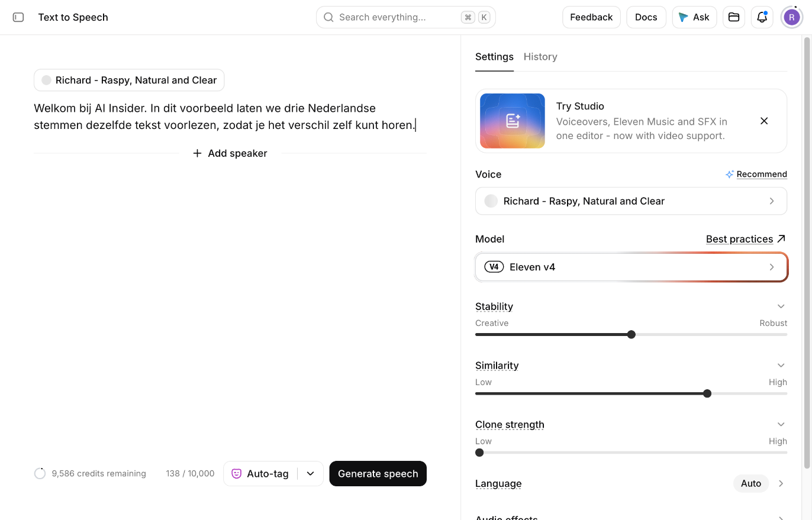Click the Auto language pill
This screenshot has width=812, height=520.
751,483
